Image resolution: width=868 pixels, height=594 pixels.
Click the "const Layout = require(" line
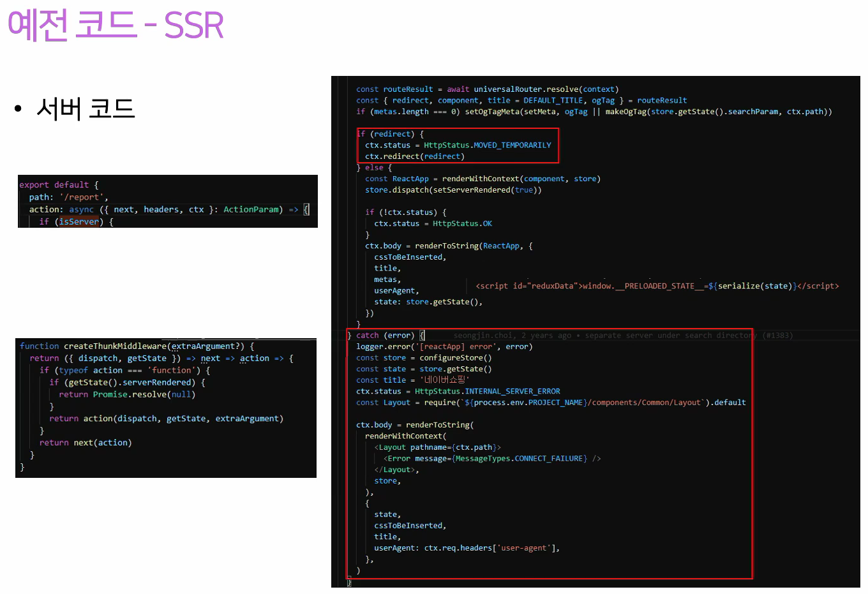point(551,403)
